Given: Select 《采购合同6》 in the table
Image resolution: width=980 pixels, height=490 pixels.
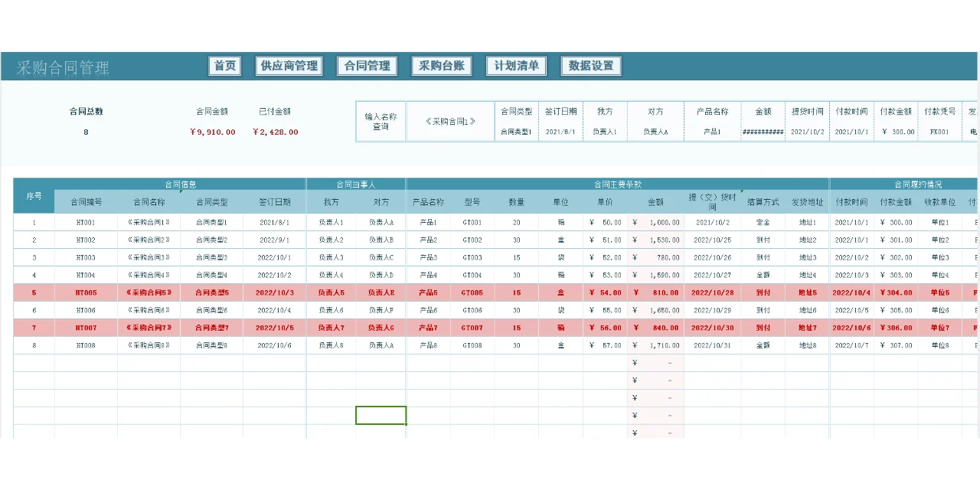Looking at the screenshot, I should click(149, 310).
